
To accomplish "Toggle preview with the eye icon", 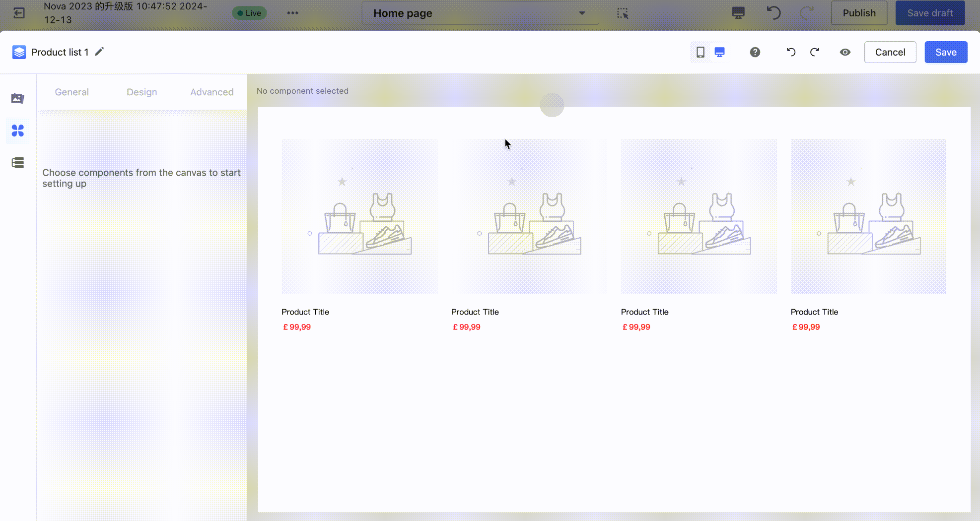I will 845,52.
